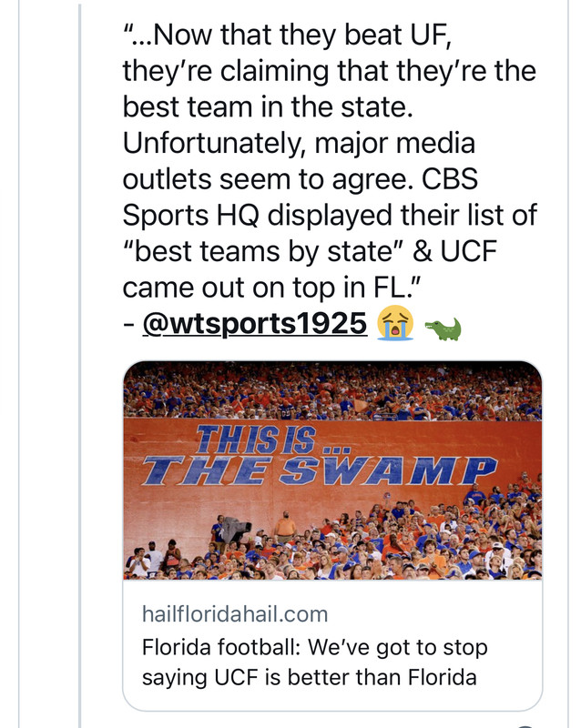Open the 'Florida football: We've got to stop' headline
The width and height of the screenshot is (581, 728).
315,647
